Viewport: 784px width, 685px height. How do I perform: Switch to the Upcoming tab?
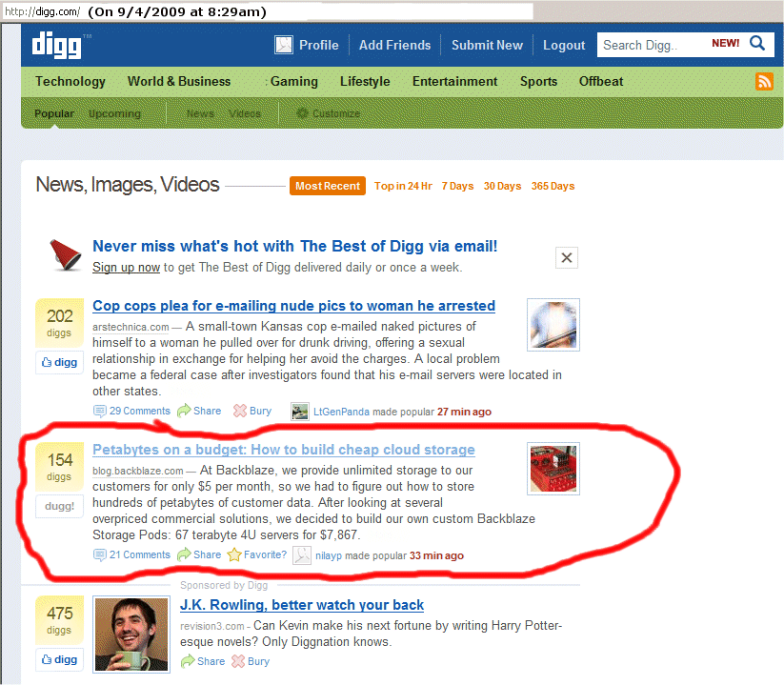click(114, 113)
